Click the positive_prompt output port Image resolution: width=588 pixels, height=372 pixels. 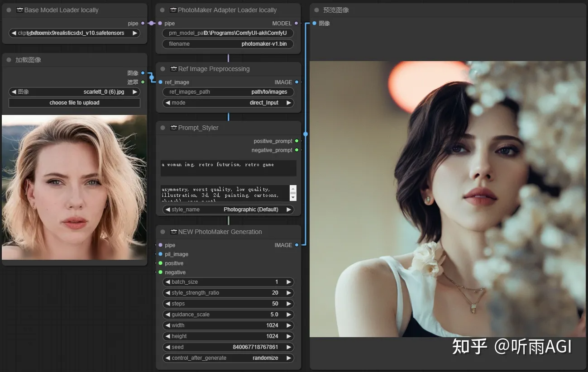pos(296,141)
